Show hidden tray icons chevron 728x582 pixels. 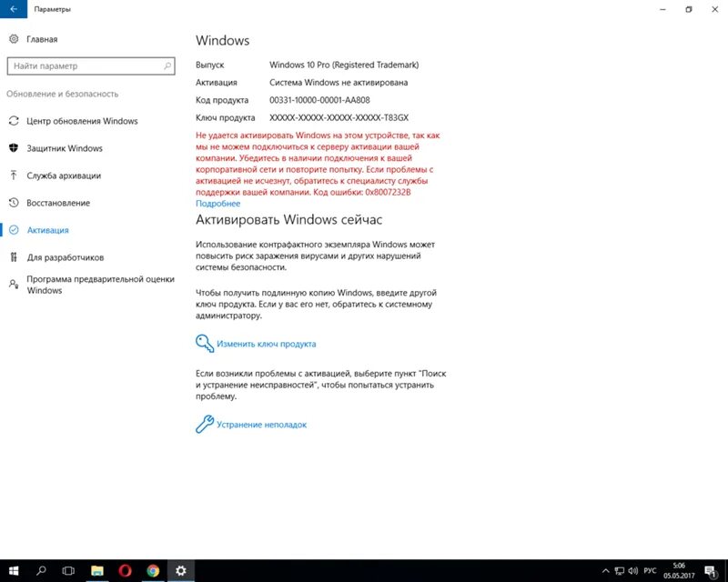605,571
